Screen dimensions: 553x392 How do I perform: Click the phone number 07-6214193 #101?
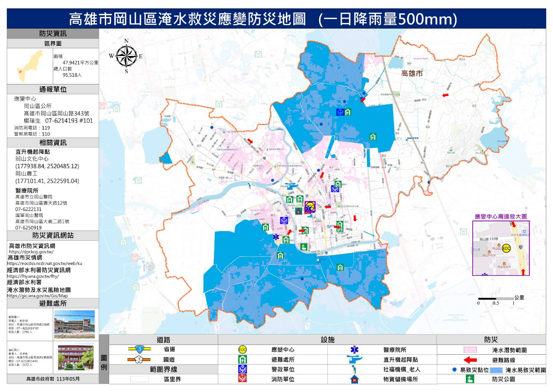69,120
